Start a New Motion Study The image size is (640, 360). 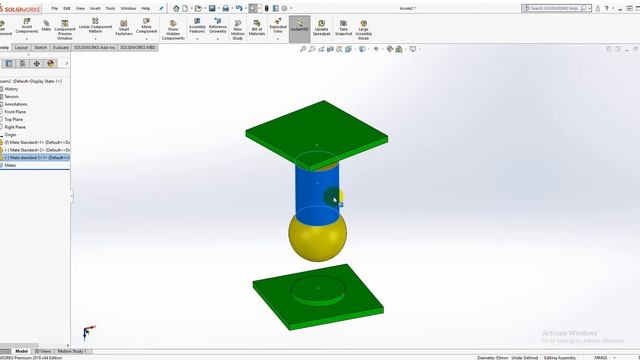click(238, 30)
